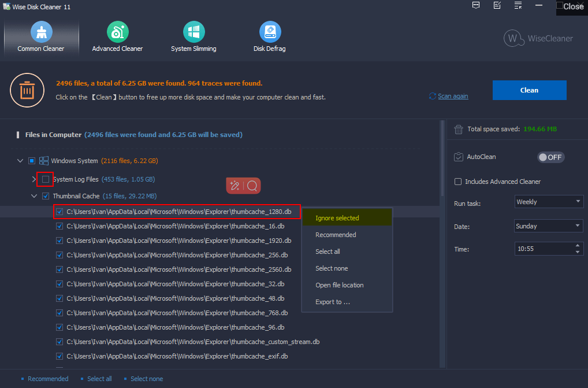Minimize the Wise Disk Cleaner window
Viewport: 588px width, 388px height.
pyautogui.click(x=539, y=5)
